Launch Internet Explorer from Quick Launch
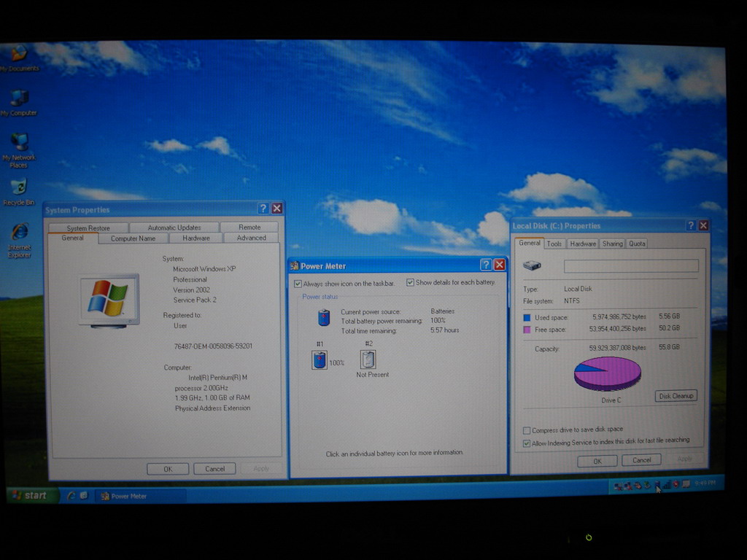The image size is (747, 560). [71, 496]
